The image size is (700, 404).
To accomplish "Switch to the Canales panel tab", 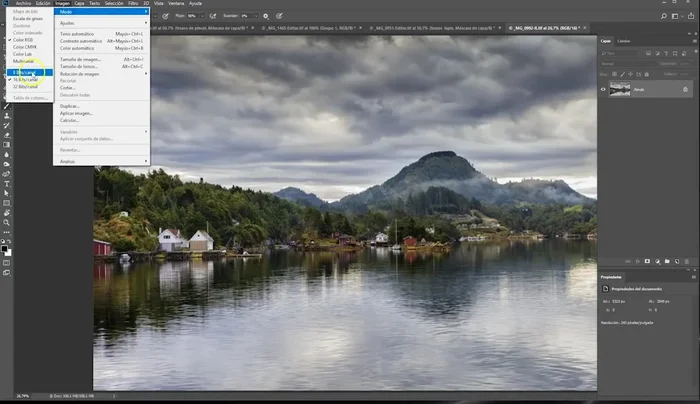I will (x=624, y=41).
